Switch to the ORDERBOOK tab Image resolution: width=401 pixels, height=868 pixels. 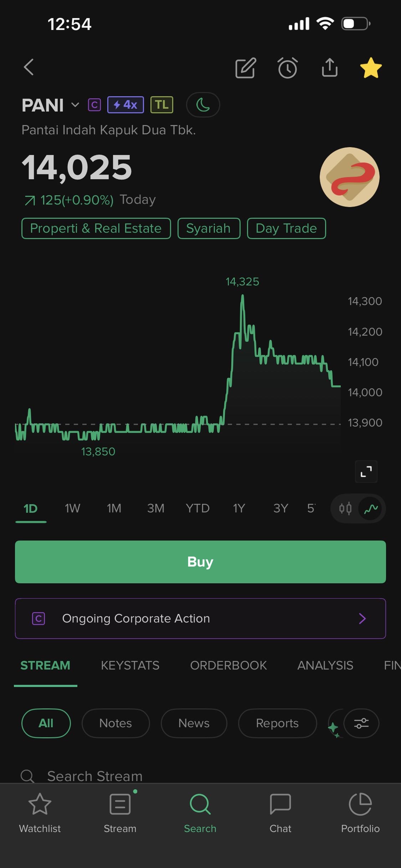point(228,665)
